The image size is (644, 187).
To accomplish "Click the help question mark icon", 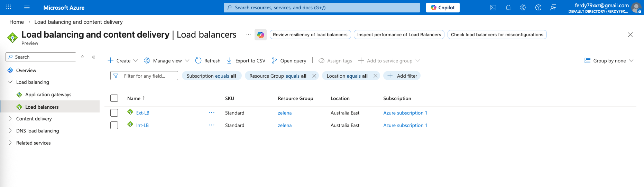I will [x=538, y=8].
